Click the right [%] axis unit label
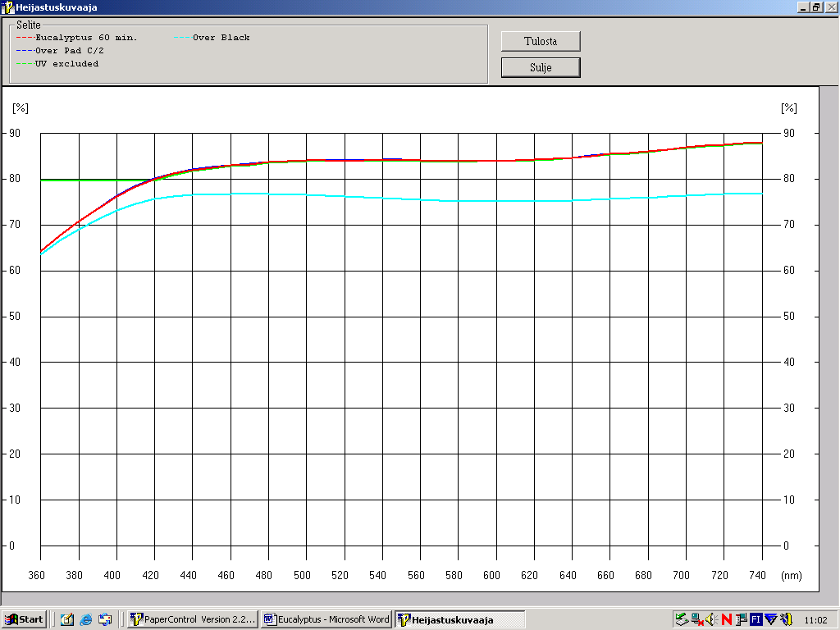This screenshot has width=840, height=630. [x=789, y=108]
